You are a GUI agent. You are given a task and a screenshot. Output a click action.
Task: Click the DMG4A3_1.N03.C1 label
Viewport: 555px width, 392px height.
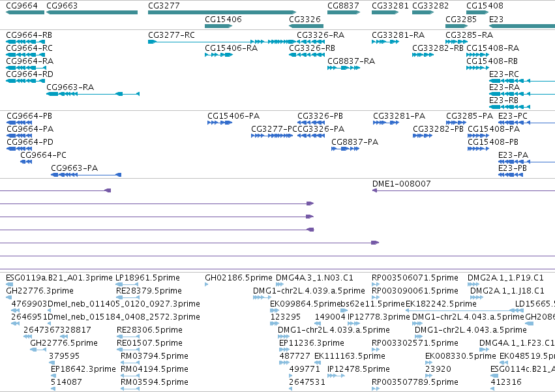point(314,278)
